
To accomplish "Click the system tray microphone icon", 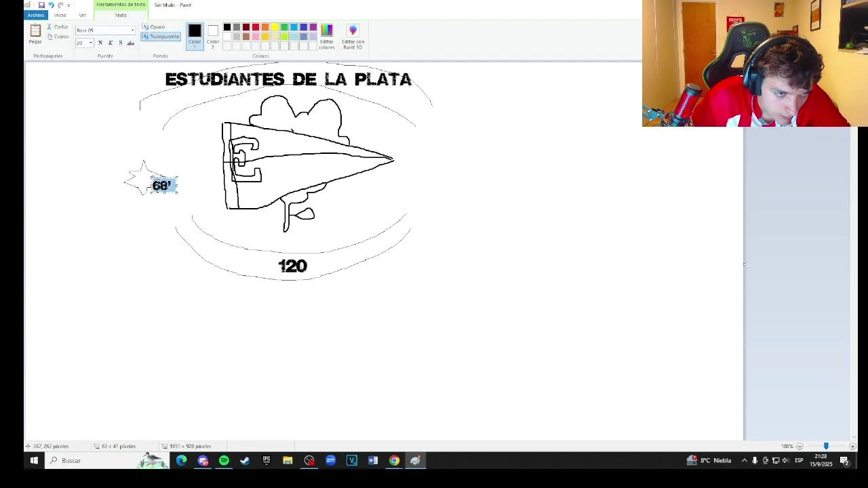I will pos(755,460).
